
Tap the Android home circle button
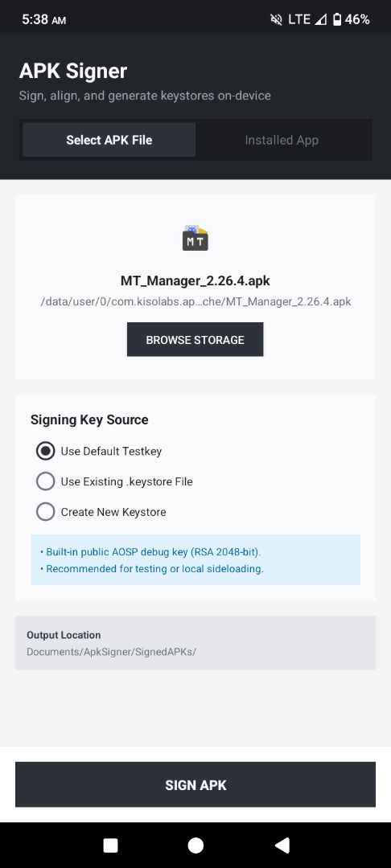coord(195,845)
